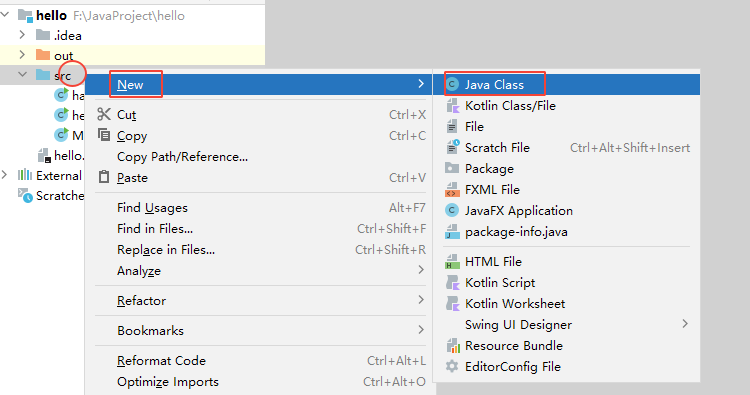The width and height of the screenshot is (750, 395).
Task: Click the Cut scissors icon
Action: click(104, 114)
